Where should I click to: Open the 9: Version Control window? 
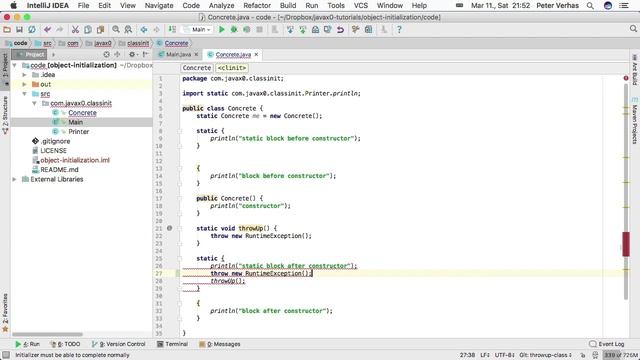(x=119, y=344)
